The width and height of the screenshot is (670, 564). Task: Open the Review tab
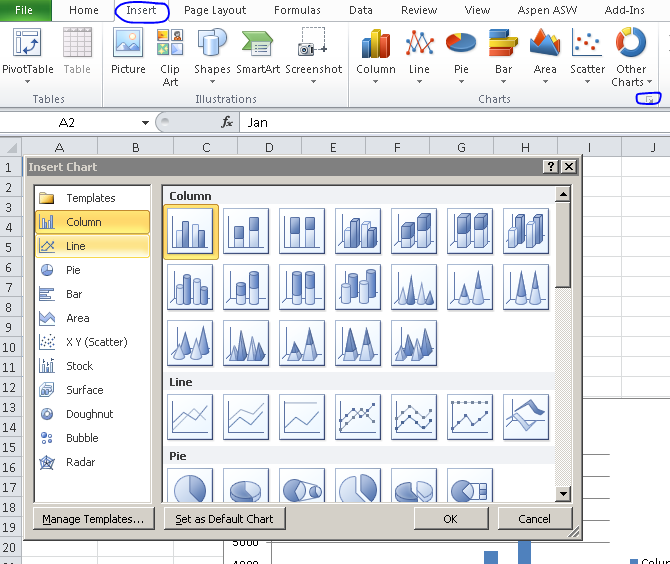click(419, 10)
